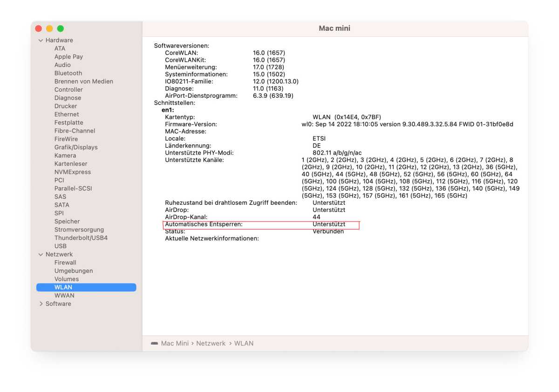Click the Netzwerk category label
Screen dimensions: 559x392
(59, 255)
